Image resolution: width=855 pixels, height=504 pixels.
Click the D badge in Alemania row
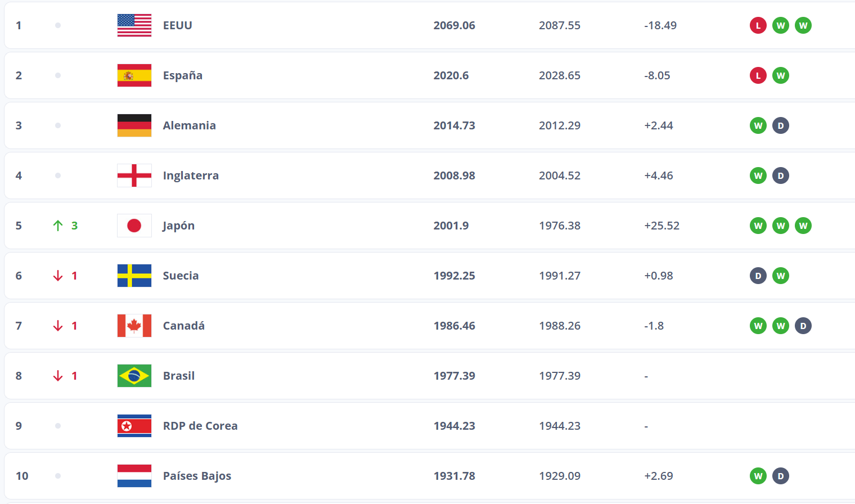(780, 125)
